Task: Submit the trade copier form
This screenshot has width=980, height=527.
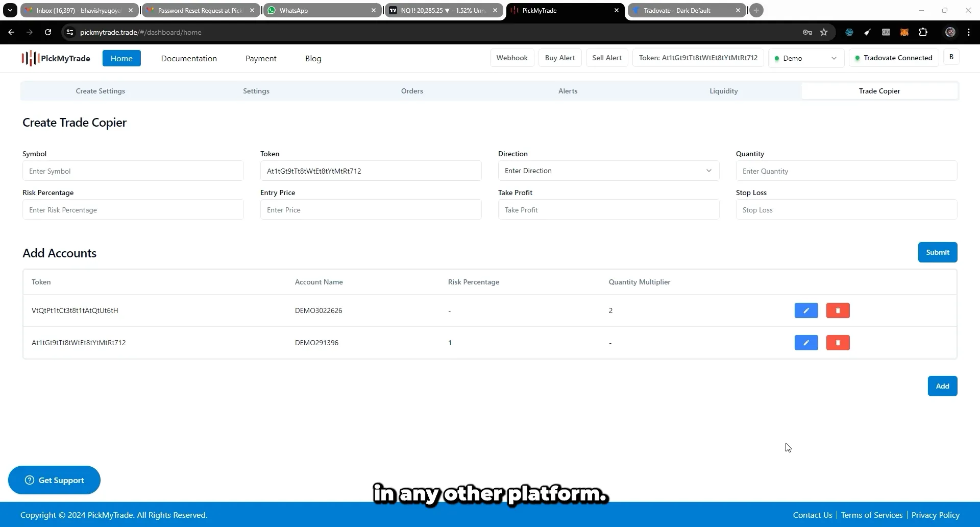Action: [x=938, y=252]
